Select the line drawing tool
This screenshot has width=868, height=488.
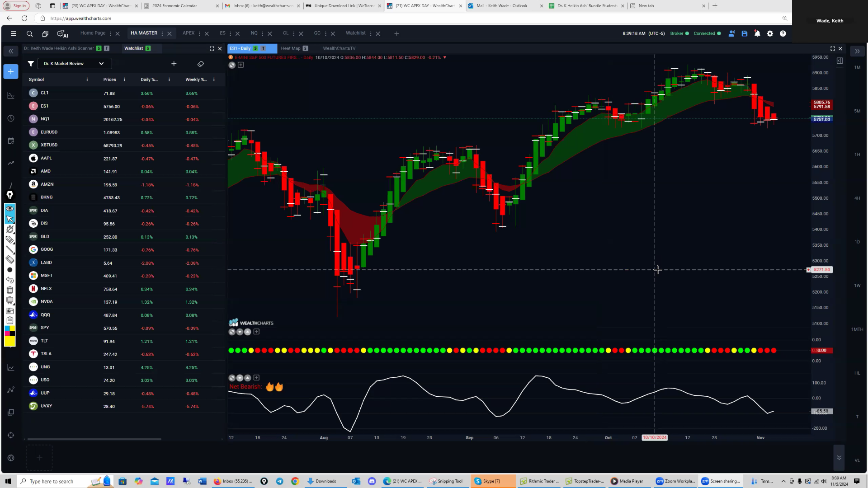coord(9,250)
